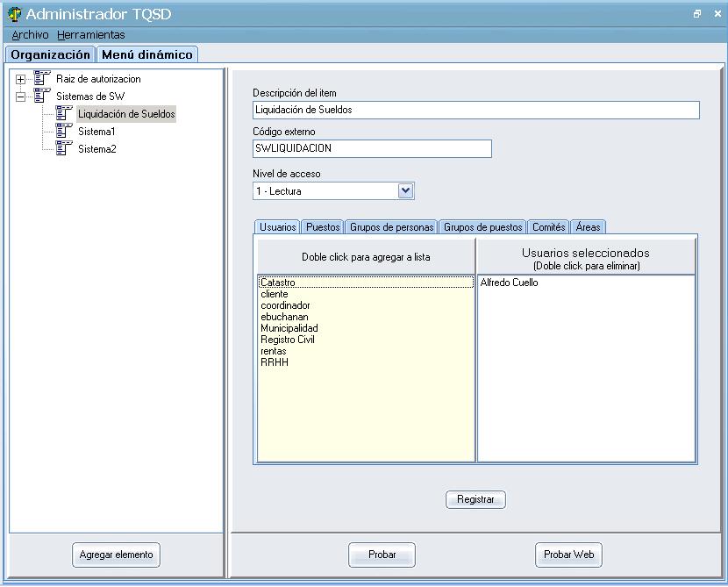Click the Agregar elemento button
Image resolution: width=728 pixels, height=587 pixels.
tap(116, 555)
